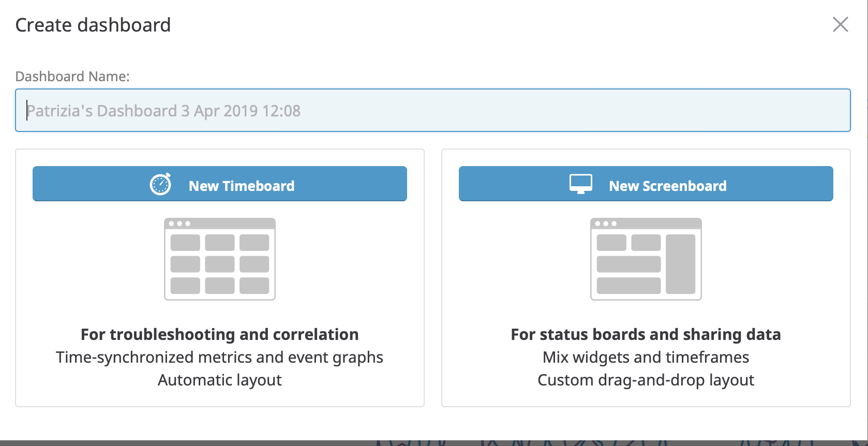The height and width of the screenshot is (446, 868).
Task: Click tall sidebar block in Screenboard illustration
Action: (x=681, y=264)
